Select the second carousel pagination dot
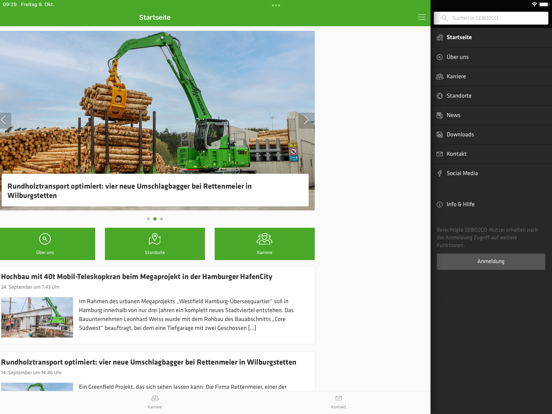This screenshot has height=414, width=552. click(x=155, y=219)
